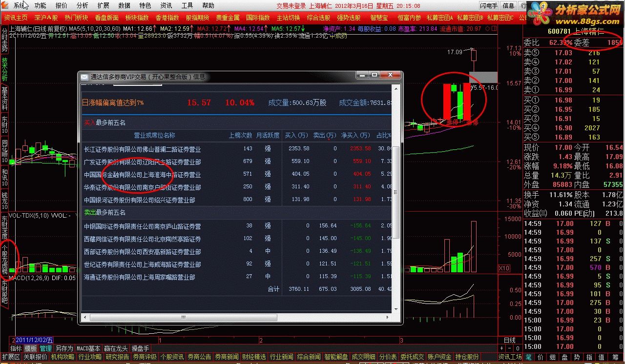The height and width of the screenshot is (364, 625).
Task: Open 券商评级 bottom tab
Action: (145, 357)
